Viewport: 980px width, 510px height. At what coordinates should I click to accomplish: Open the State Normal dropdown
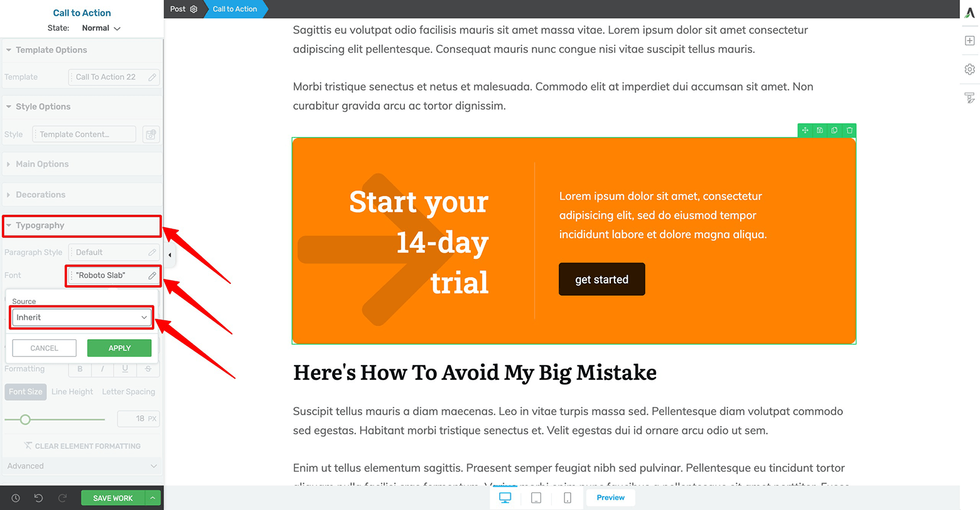point(100,28)
